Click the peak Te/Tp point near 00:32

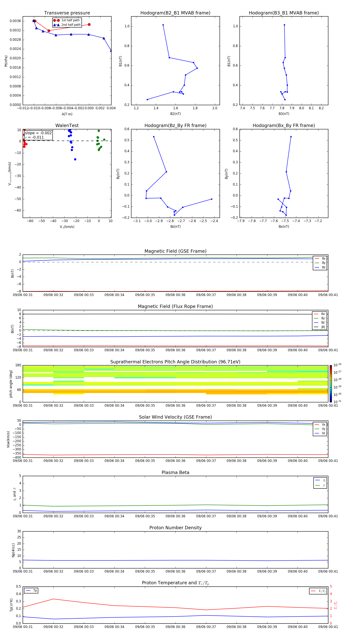[53, 599]
